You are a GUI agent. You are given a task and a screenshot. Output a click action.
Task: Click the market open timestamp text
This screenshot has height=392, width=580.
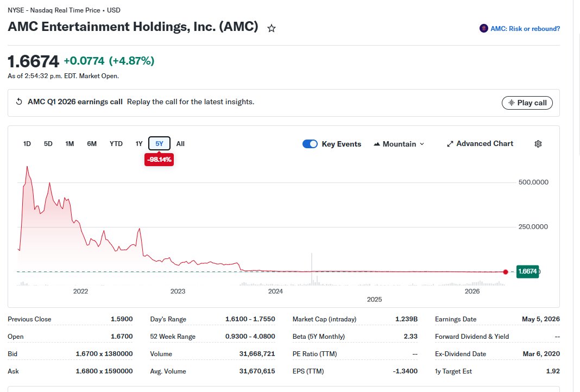tap(63, 76)
